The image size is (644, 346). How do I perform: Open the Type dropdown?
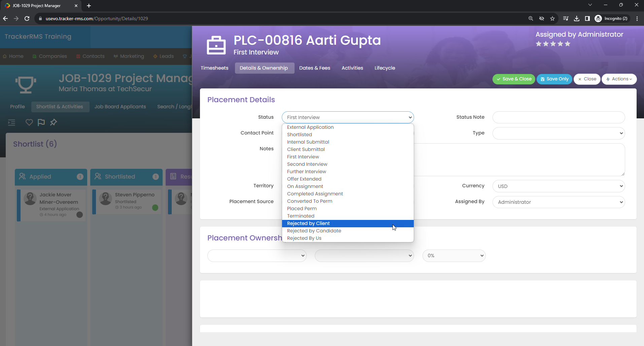click(x=558, y=133)
